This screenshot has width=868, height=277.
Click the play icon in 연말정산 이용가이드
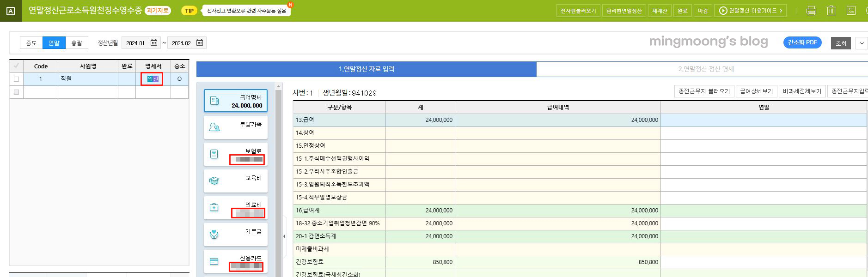point(723,11)
